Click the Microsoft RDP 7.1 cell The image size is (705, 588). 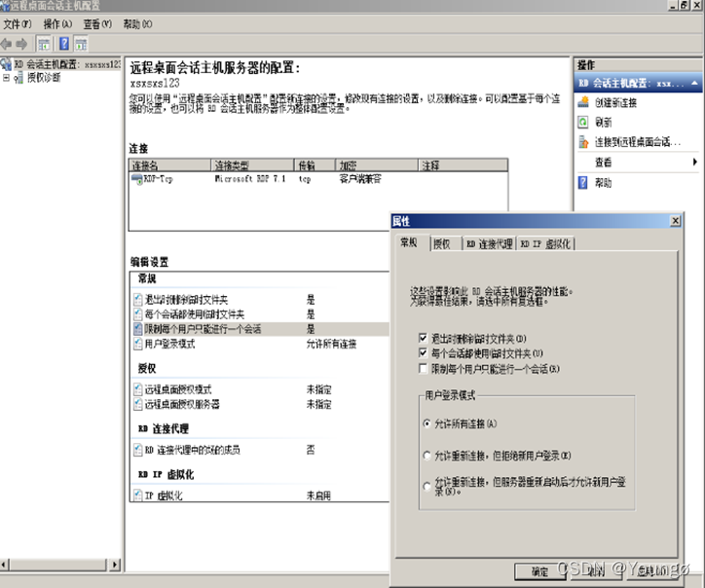pyautogui.click(x=250, y=179)
